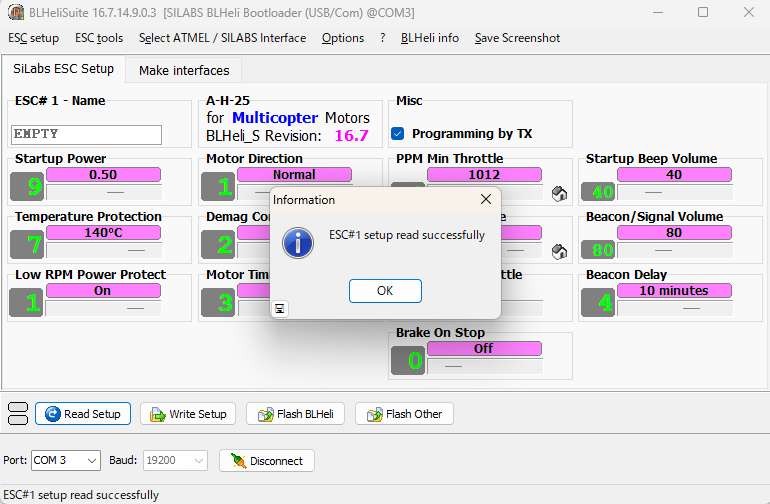The image size is (770, 504).
Task: Close the Information dialog with X
Action: [x=486, y=199]
